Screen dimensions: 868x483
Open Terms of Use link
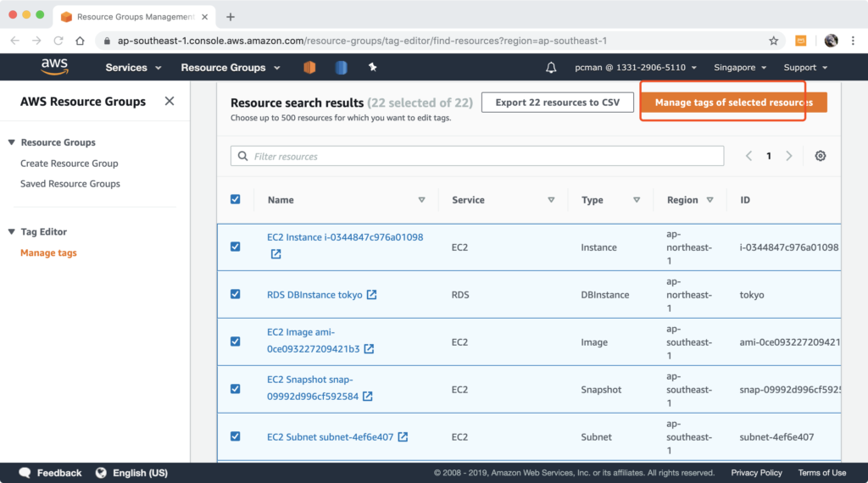coord(821,473)
